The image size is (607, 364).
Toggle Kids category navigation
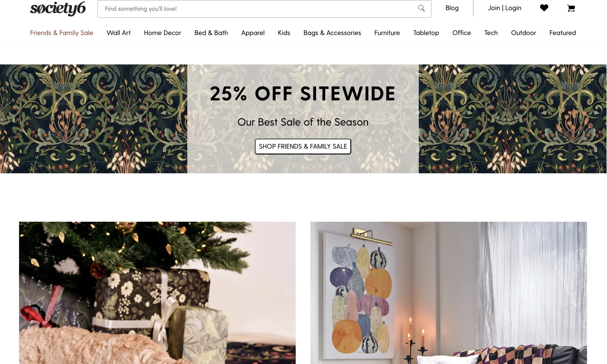point(284,33)
